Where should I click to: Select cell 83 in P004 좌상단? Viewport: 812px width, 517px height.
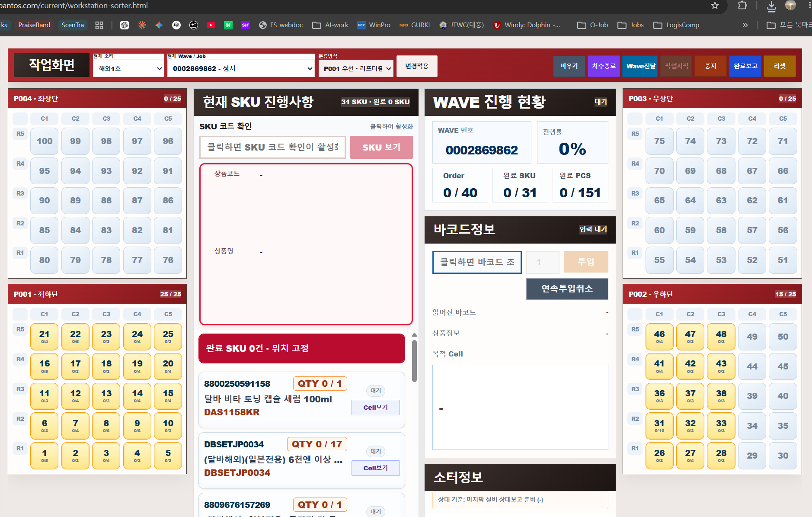point(106,230)
